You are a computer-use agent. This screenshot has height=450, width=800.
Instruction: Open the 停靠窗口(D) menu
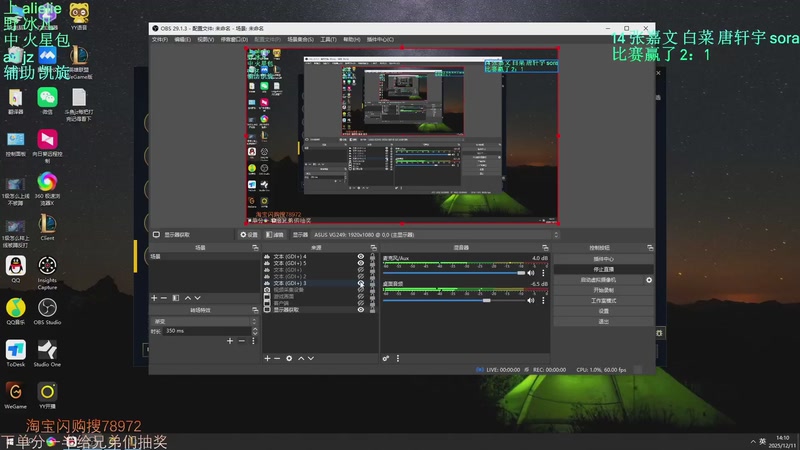234,39
